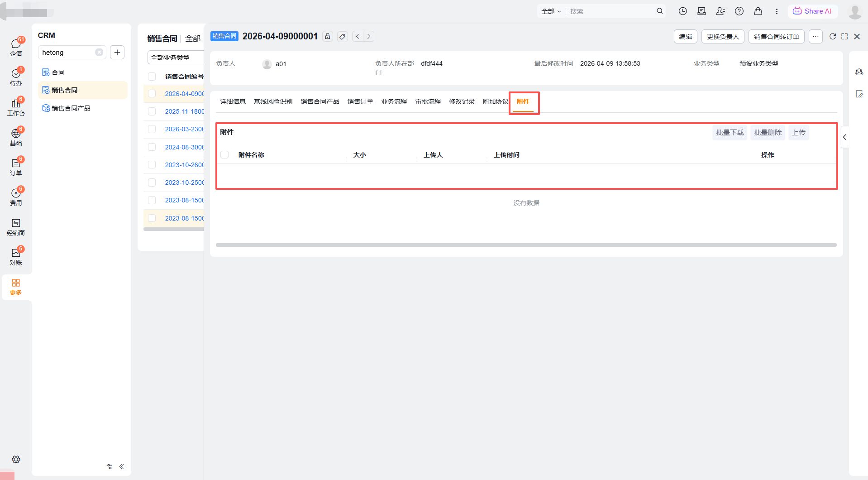This screenshot has height=480, width=868.
Task: Check the first 2023-08-1500 row checkbox
Action: (152, 200)
